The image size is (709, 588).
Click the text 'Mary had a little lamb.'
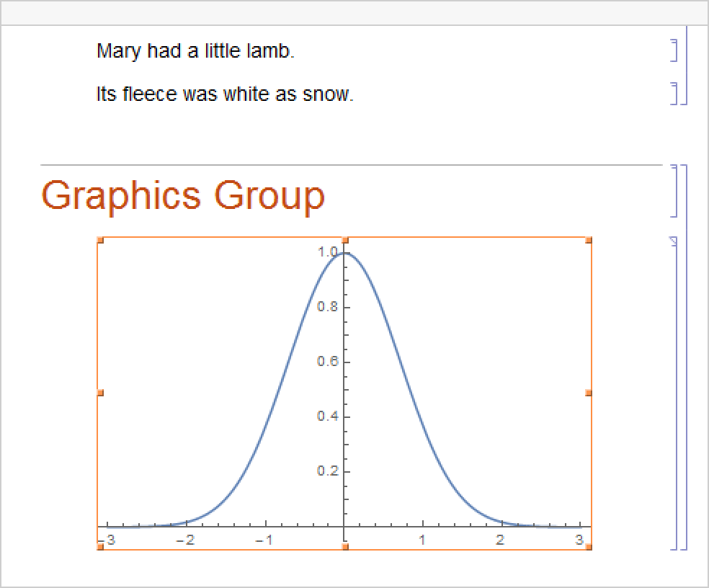pyautogui.click(x=195, y=51)
